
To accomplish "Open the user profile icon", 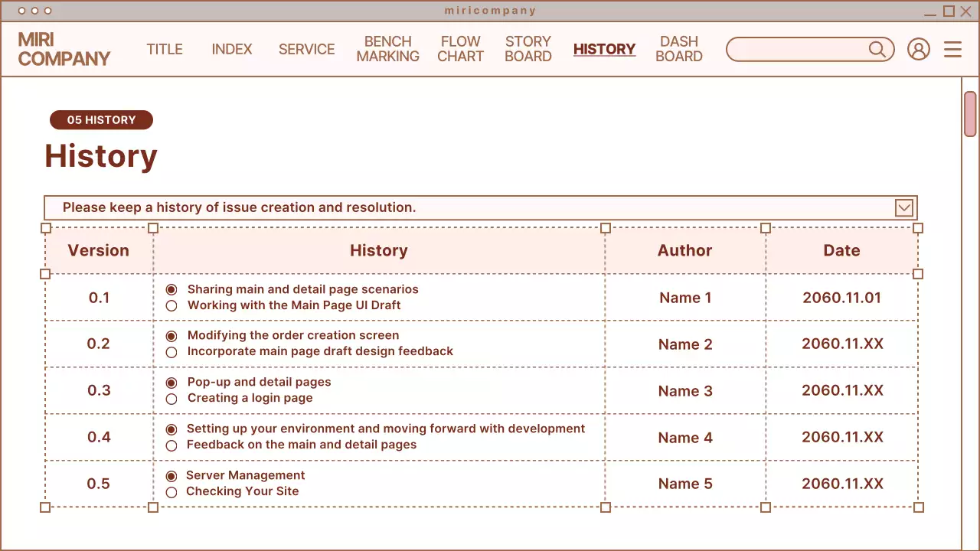I will [x=918, y=50].
